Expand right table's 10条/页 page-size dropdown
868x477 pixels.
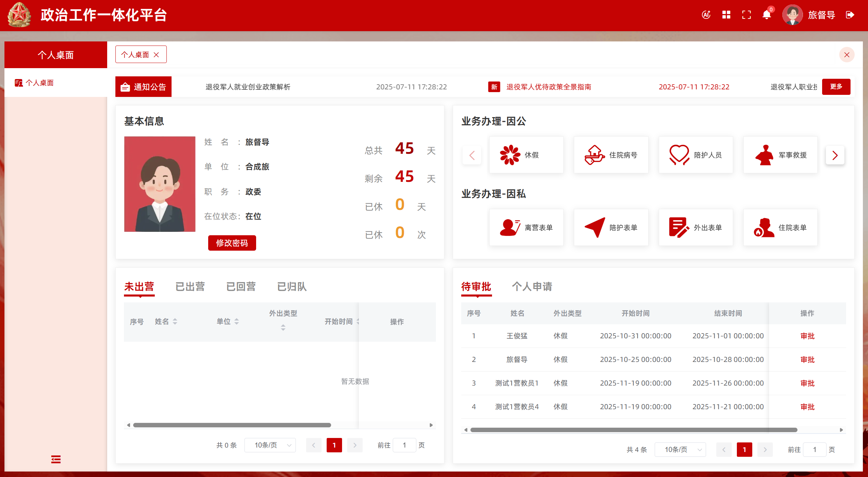tap(680, 450)
